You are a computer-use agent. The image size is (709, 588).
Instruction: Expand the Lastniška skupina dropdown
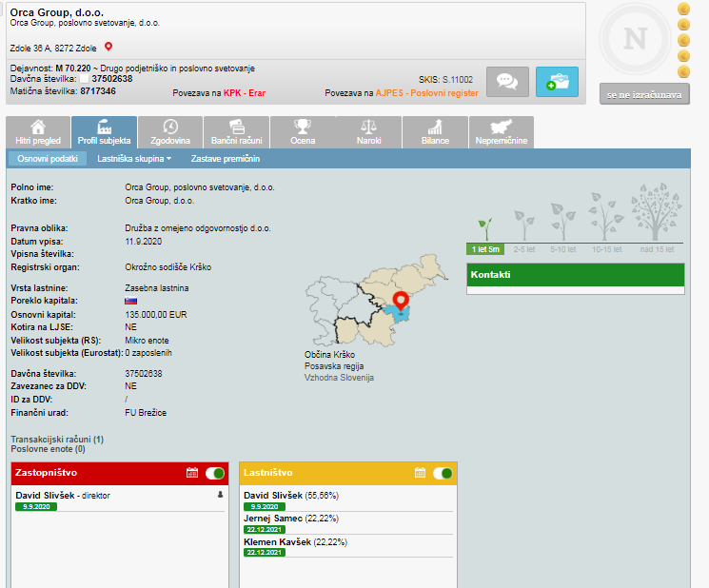(x=134, y=159)
